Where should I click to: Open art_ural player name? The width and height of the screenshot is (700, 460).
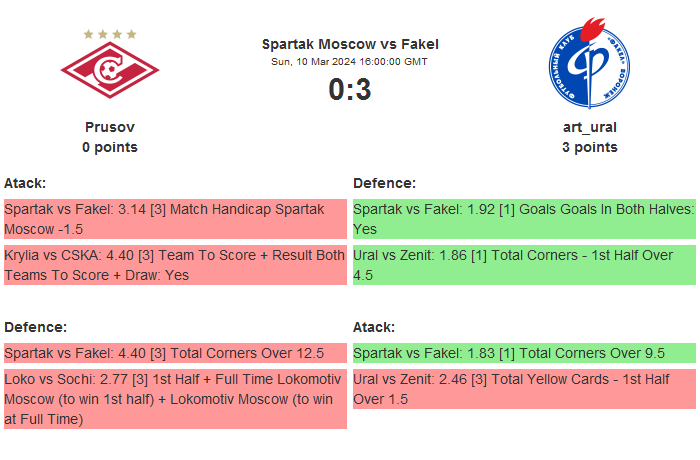tap(589, 127)
